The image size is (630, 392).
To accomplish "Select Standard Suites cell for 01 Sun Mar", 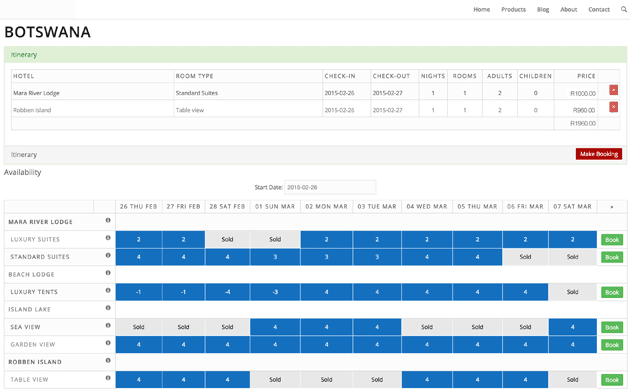I will (x=275, y=257).
